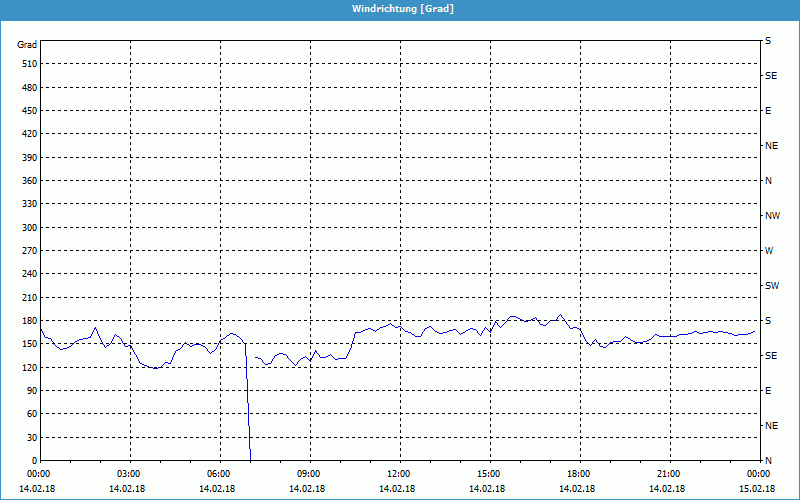Viewport: 800px width, 500px height.
Task: Select the W compass direction label
Action: click(769, 251)
